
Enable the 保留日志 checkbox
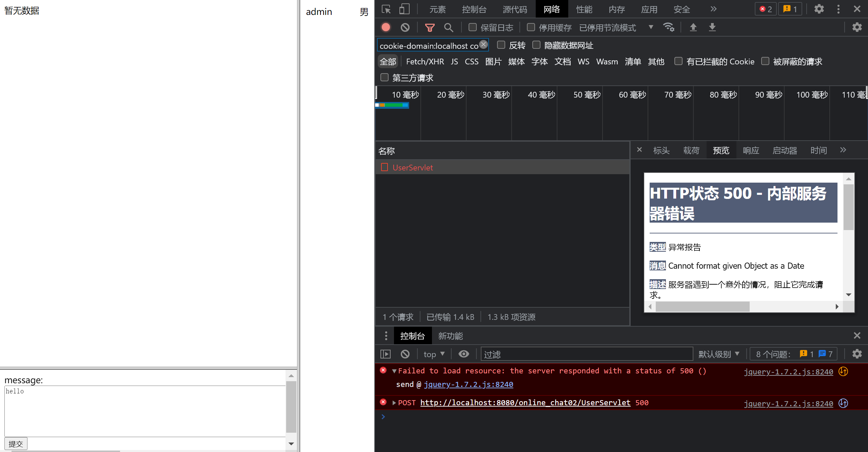[x=472, y=27]
